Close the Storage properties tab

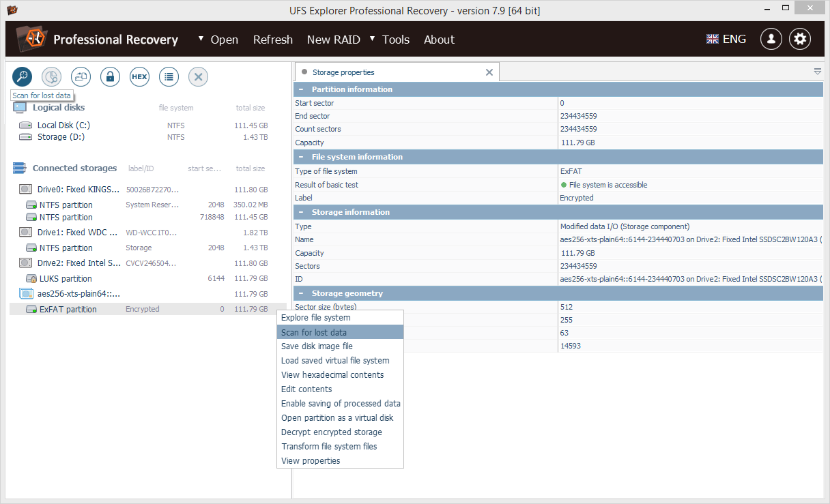point(489,72)
